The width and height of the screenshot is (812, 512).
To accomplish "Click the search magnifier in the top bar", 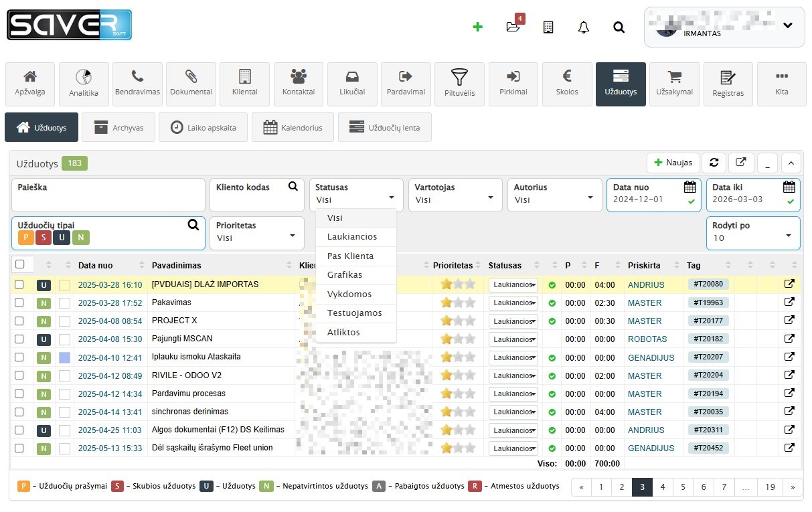I will click(619, 27).
